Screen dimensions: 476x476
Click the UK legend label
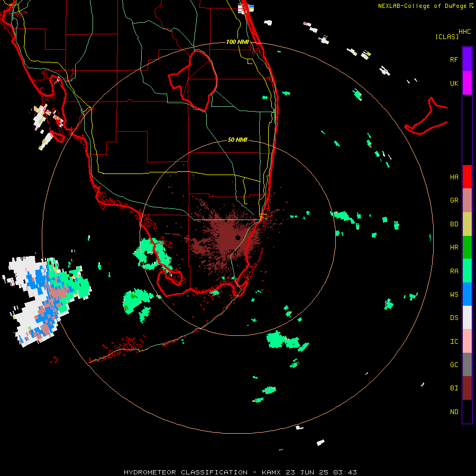[454, 83]
